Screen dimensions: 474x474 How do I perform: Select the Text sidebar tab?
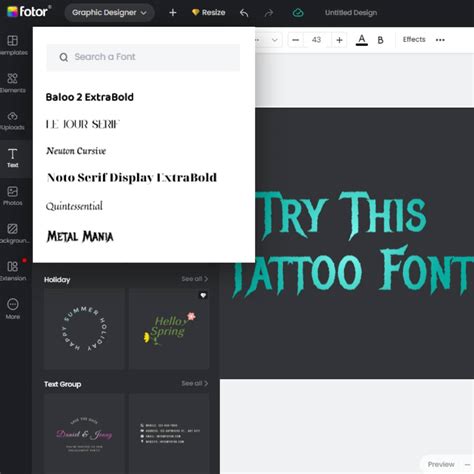pyautogui.click(x=13, y=158)
